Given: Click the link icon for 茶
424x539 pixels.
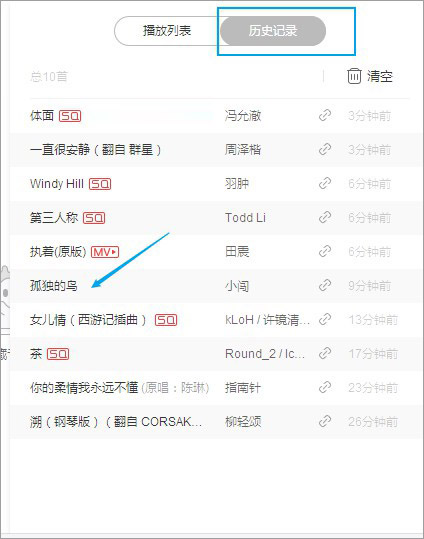Looking at the screenshot, I should [325, 354].
